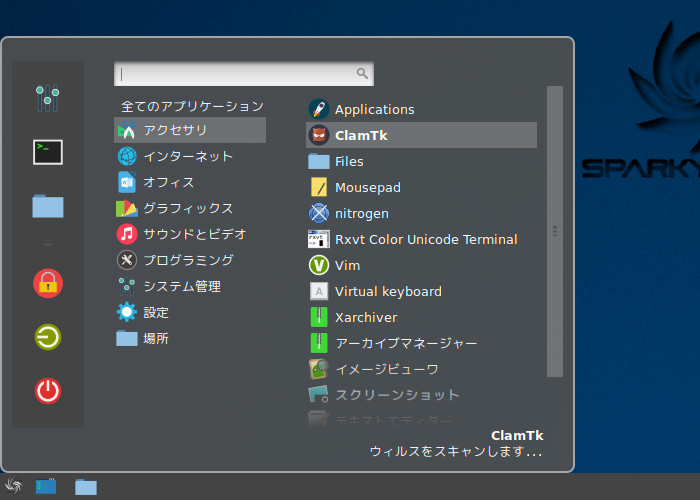
Task: Click the アーカイブマネージャー archive icon
Action: tap(319, 343)
